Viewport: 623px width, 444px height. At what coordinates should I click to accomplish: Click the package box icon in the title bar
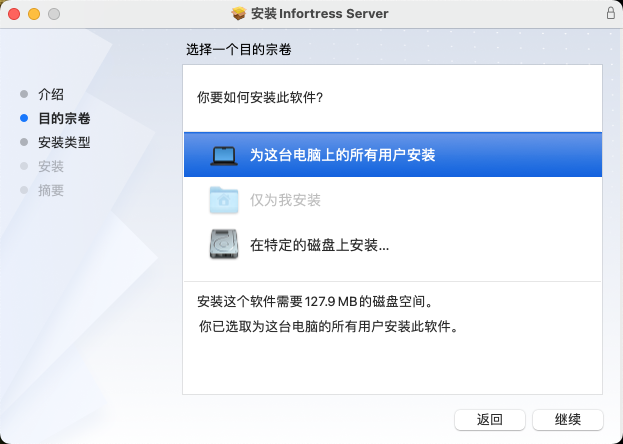tap(238, 14)
